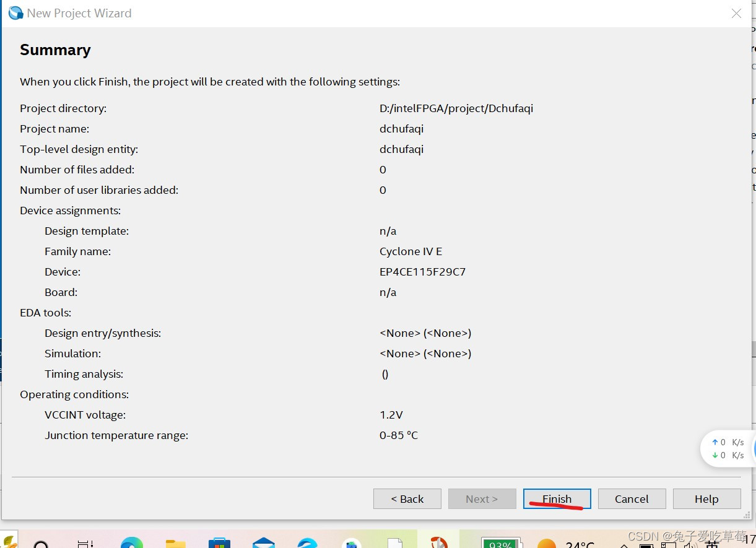756x548 pixels.
Task: Click the VCCINT voltage: label
Action: click(85, 415)
